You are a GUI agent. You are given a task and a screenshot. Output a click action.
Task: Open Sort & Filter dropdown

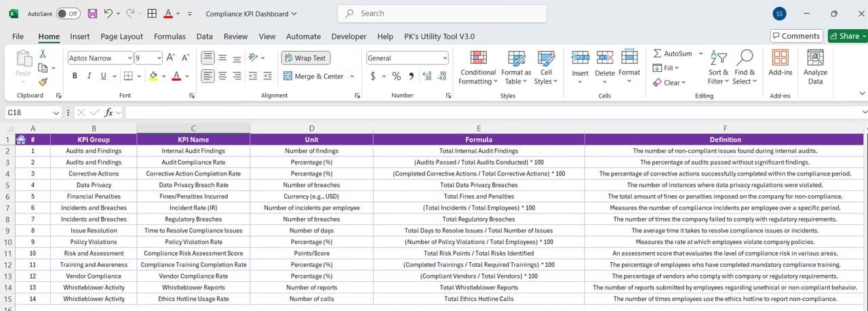tap(718, 67)
